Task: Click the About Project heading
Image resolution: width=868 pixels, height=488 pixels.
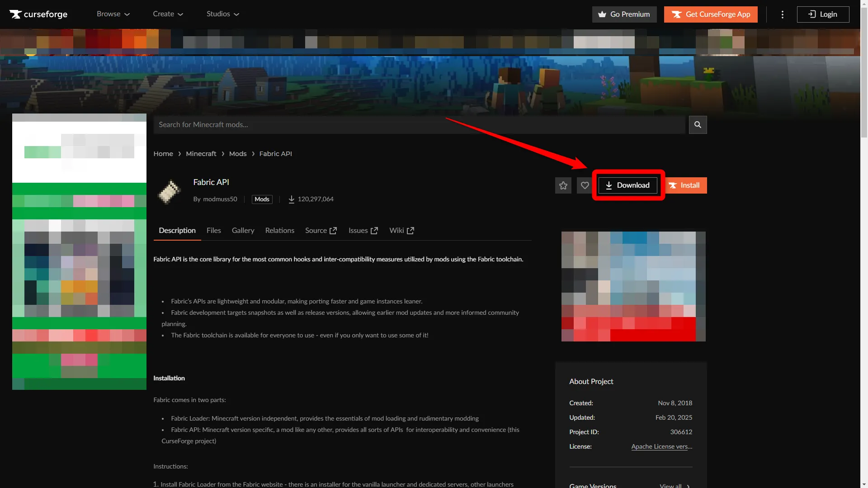Action: pyautogui.click(x=591, y=382)
